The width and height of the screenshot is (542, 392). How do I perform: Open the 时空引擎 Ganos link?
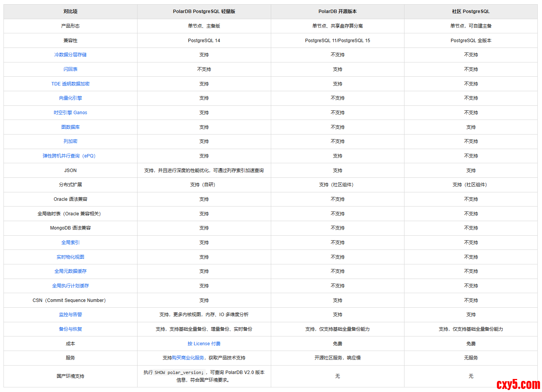(70, 113)
